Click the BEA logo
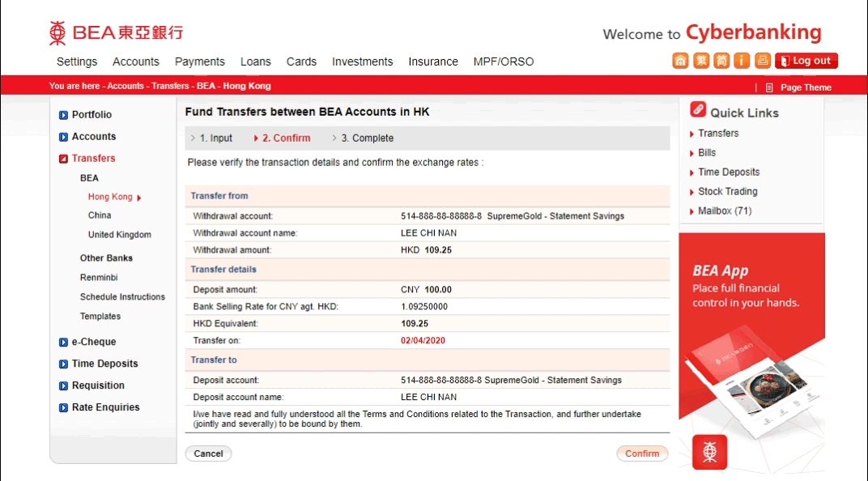The width and height of the screenshot is (868, 481). pyautogui.click(x=116, y=32)
